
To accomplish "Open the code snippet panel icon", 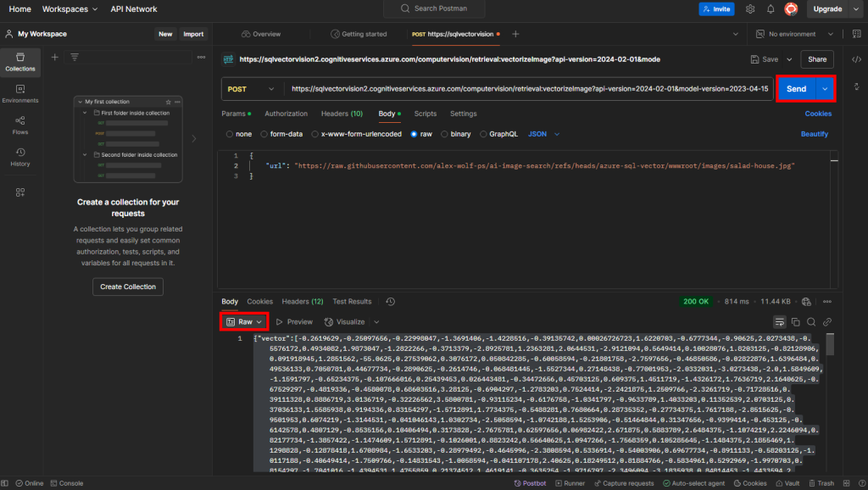I will pyautogui.click(x=856, y=59).
